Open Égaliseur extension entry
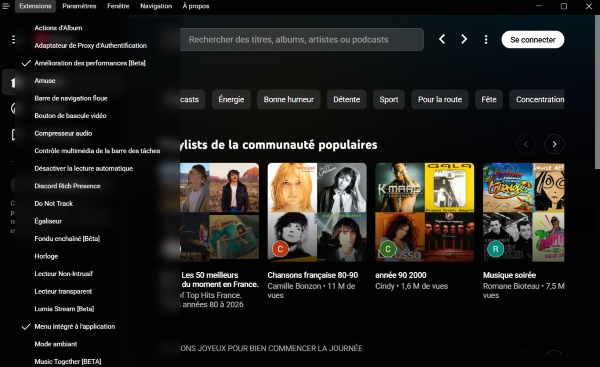This screenshot has width=600, height=367. (x=48, y=221)
